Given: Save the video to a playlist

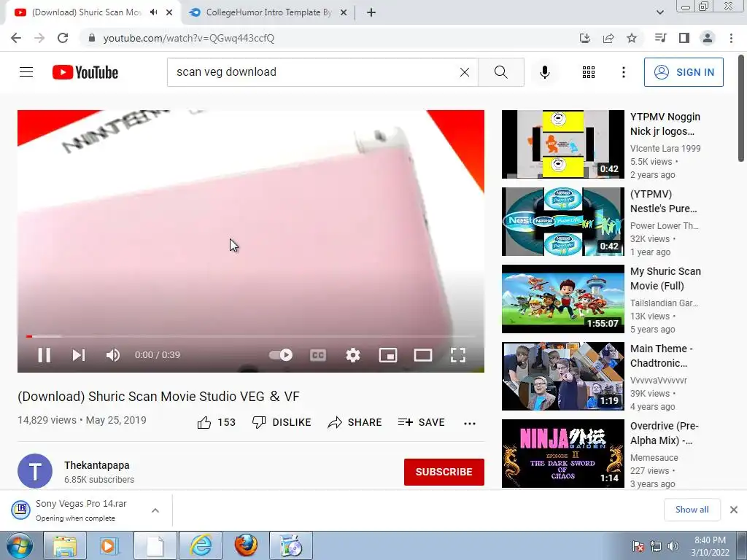Looking at the screenshot, I should (x=421, y=422).
